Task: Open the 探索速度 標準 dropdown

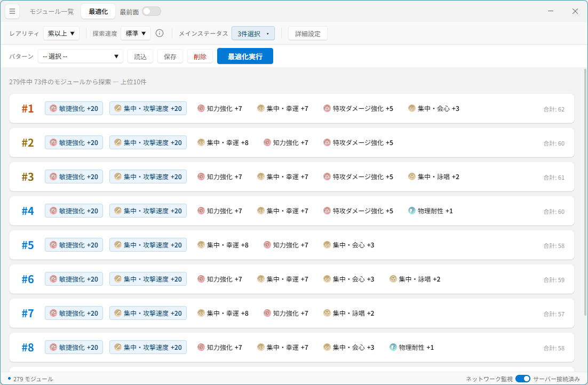Action: tap(136, 34)
